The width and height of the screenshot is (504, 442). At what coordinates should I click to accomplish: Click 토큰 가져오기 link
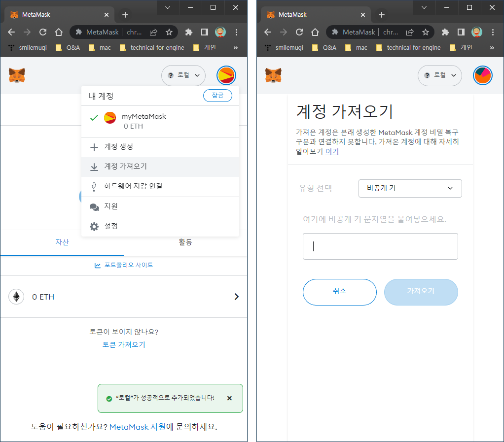[x=124, y=344]
